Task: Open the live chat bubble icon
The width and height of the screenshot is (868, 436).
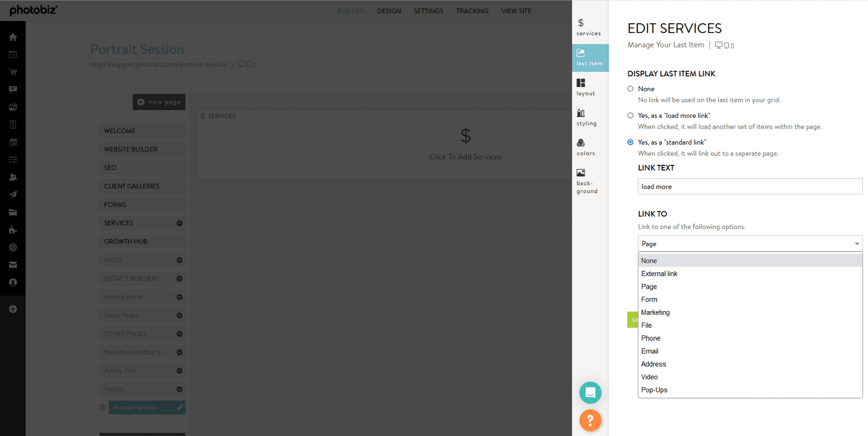Action: 590,393
